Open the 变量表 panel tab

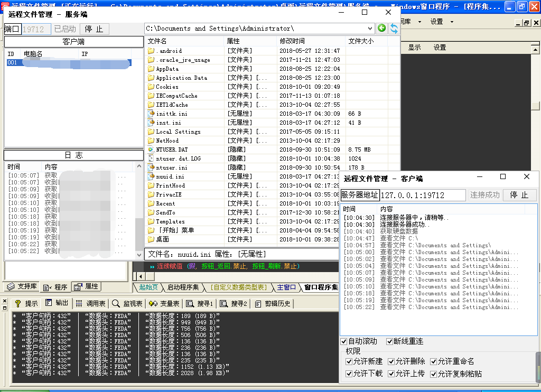pyautogui.click(x=164, y=304)
